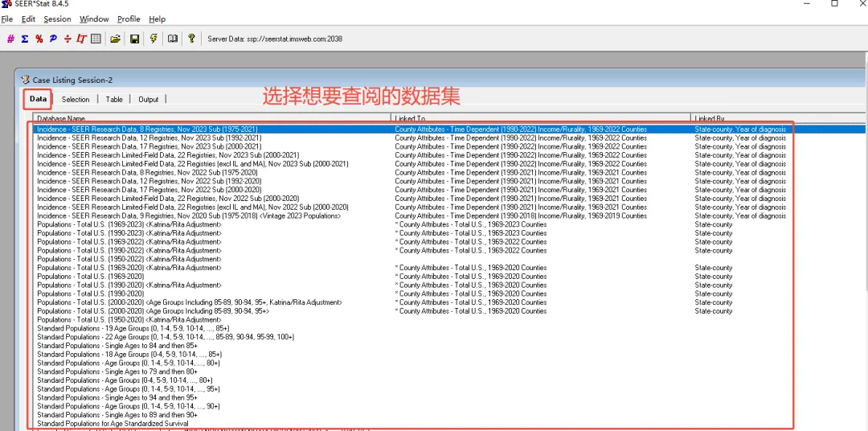Select 9 Registries, Nov 2020 Sub <Vintage 2023 Populations>

coord(189,216)
